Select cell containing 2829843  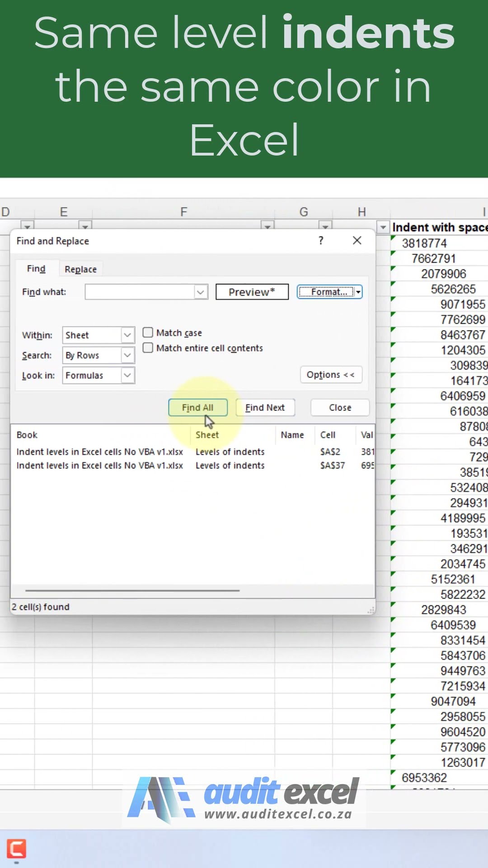coord(439,610)
